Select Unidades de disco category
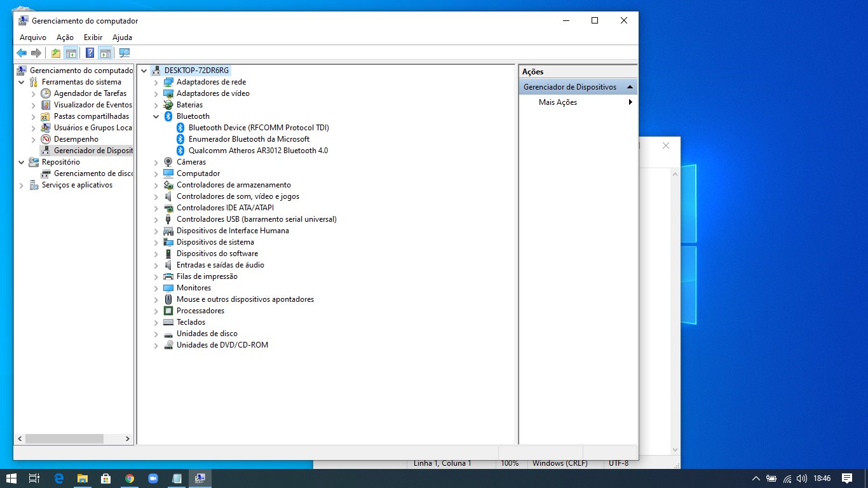Viewport: 868px width, 488px height. pyautogui.click(x=207, y=334)
